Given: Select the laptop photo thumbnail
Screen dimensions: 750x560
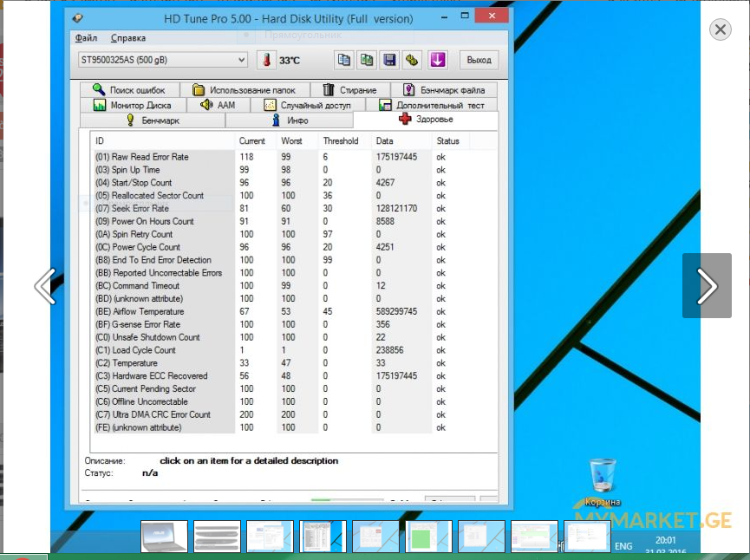Looking at the screenshot, I should (x=164, y=537).
